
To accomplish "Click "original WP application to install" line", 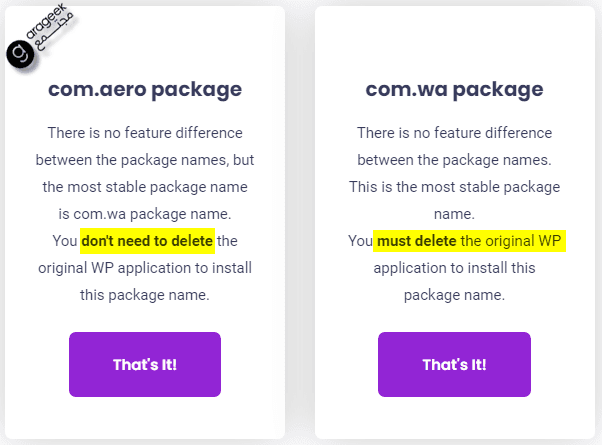I will [145, 268].
